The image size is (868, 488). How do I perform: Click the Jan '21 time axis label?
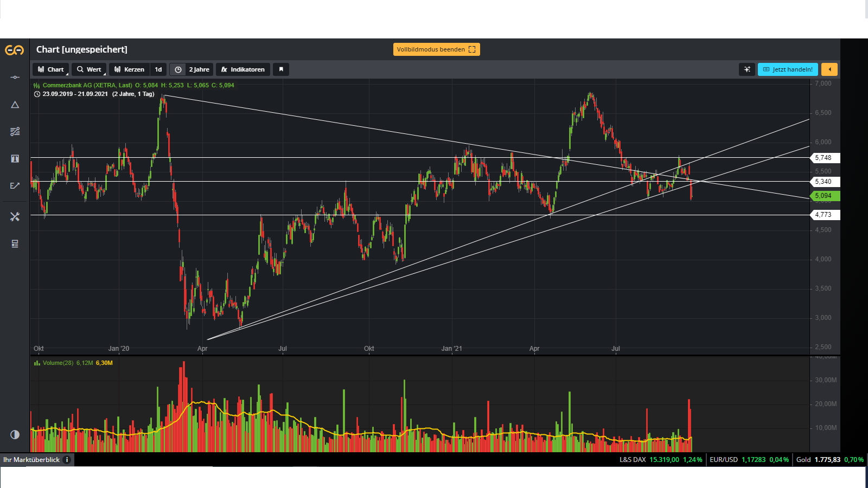451,349
